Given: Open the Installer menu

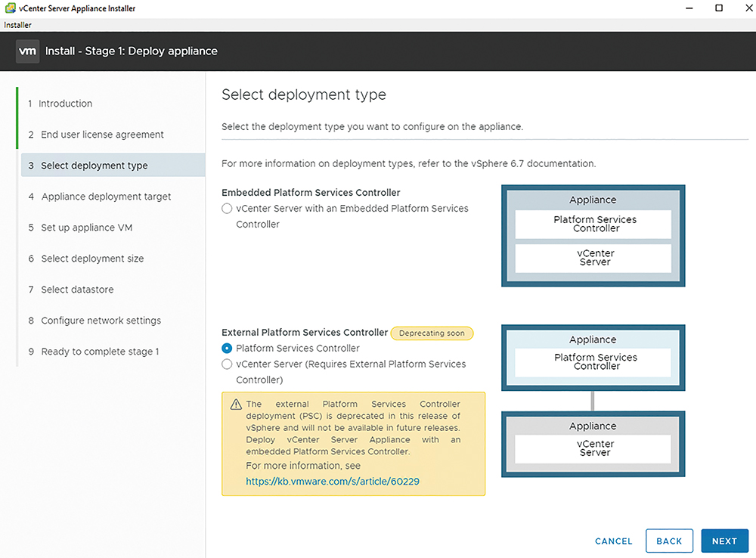Looking at the screenshot, I should [x=18, y=25].
